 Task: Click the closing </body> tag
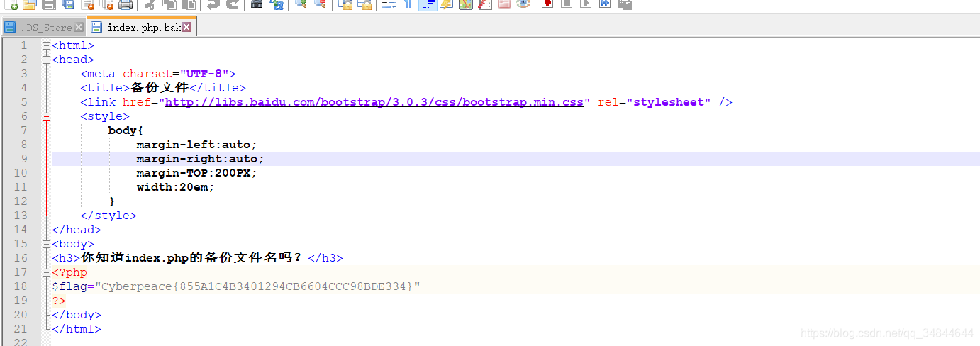coord(77,315)
